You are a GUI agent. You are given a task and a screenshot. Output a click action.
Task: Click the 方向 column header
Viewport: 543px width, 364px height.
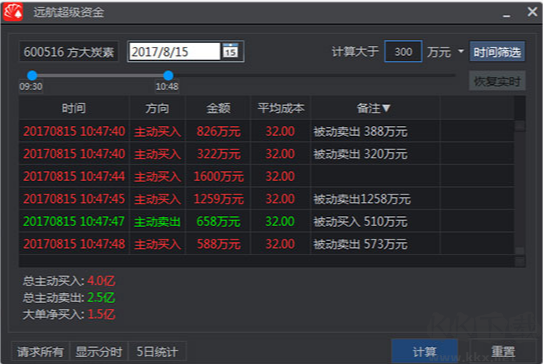coord(157,108)
